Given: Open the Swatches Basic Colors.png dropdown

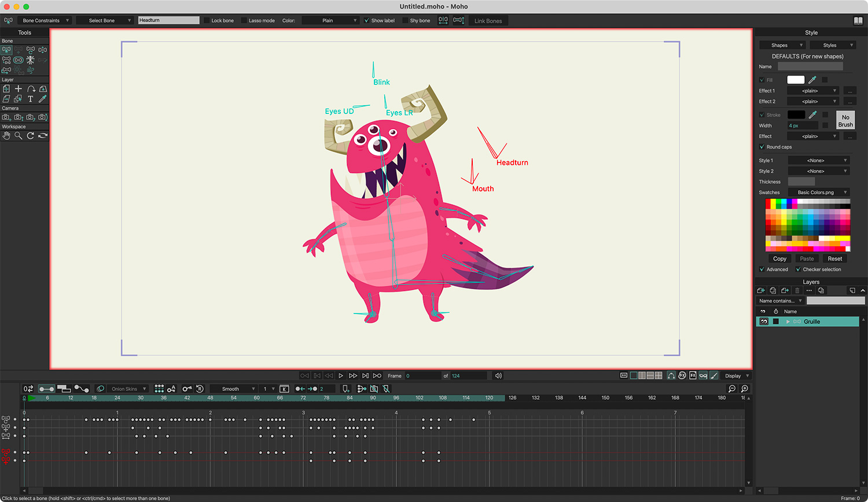Looking at the screenshot, I should pos(819,193).
